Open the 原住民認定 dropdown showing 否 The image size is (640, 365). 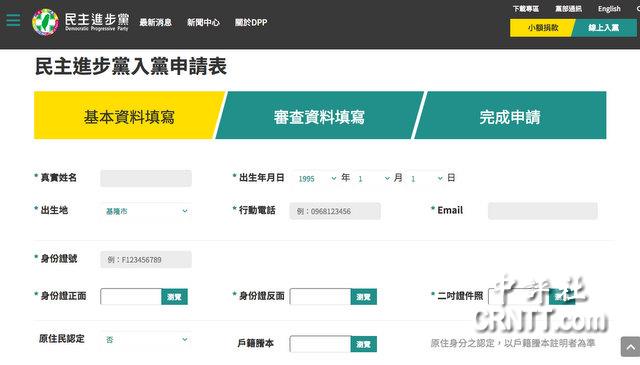pyautogui.click(x=146, y=339)
